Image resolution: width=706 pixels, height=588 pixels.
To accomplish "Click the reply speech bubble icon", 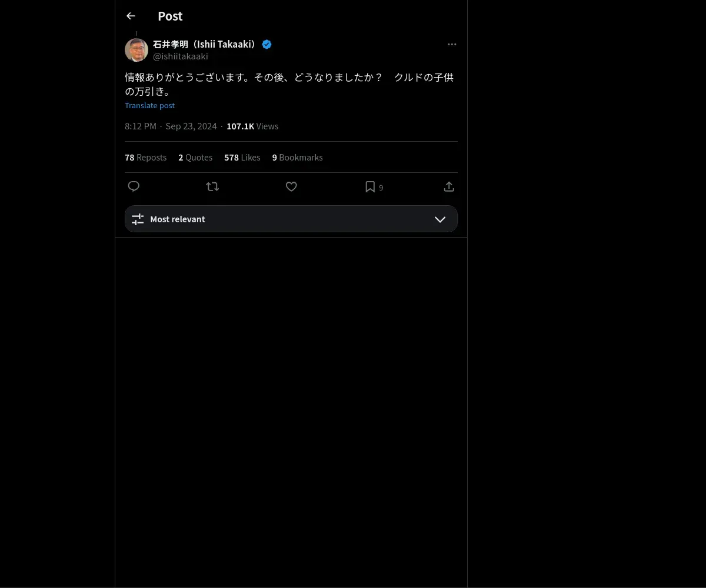I will [134, 186].
